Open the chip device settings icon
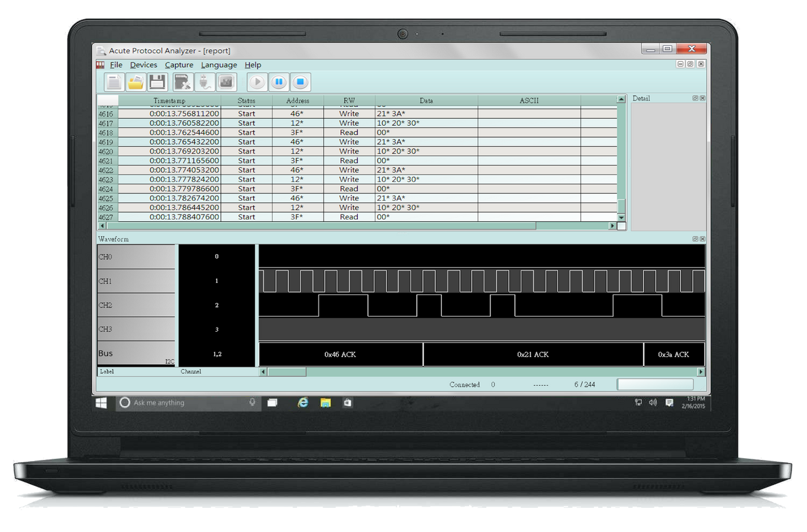The image size is (807, 532). (x=226, y=82)
